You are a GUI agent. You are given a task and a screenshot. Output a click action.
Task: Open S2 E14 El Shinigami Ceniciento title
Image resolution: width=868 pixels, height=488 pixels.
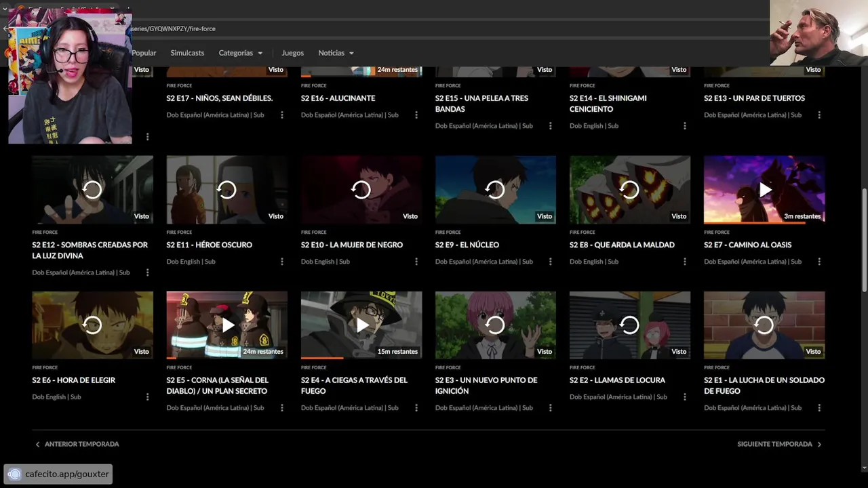tap(608, 104)
